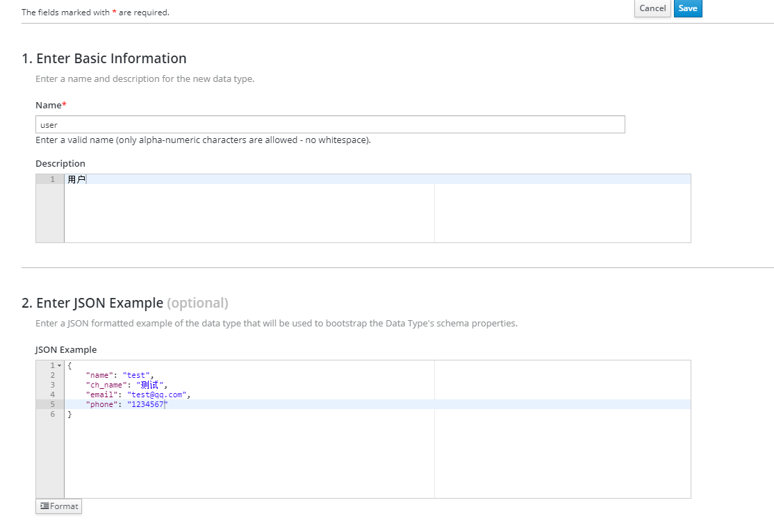Click the Save button

tap(687, 8)
